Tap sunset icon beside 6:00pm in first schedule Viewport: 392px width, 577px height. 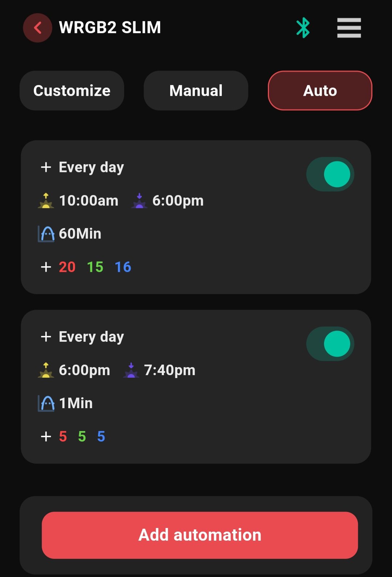[139, 201]
